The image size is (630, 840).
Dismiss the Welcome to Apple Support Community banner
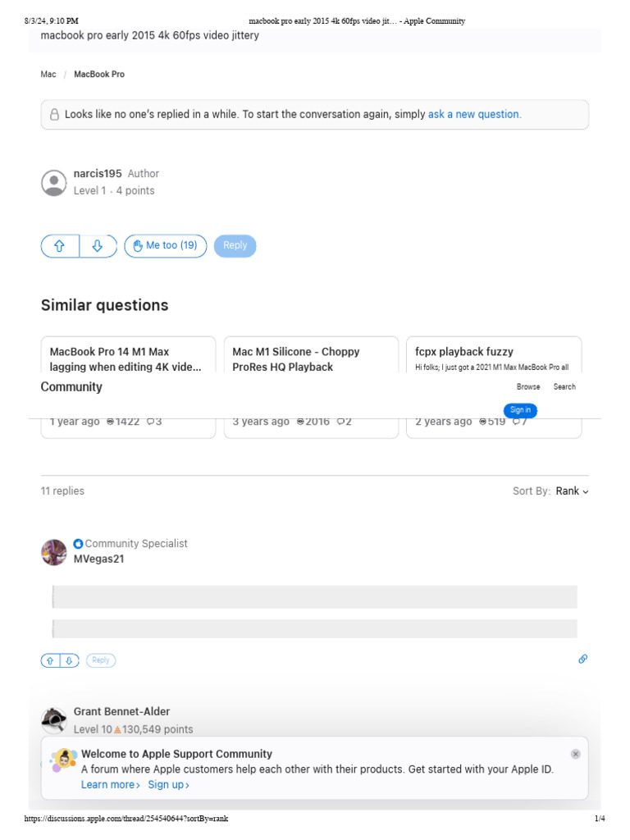576,754
